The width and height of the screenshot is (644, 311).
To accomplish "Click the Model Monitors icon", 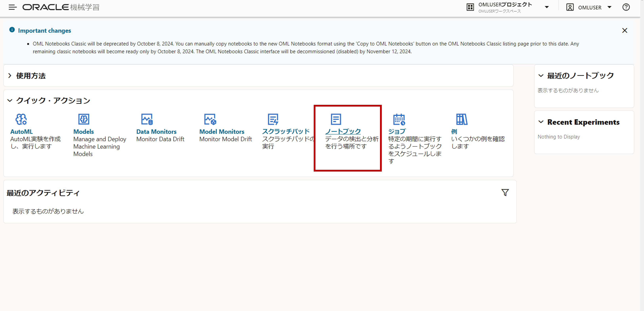I will pos(210,119).
